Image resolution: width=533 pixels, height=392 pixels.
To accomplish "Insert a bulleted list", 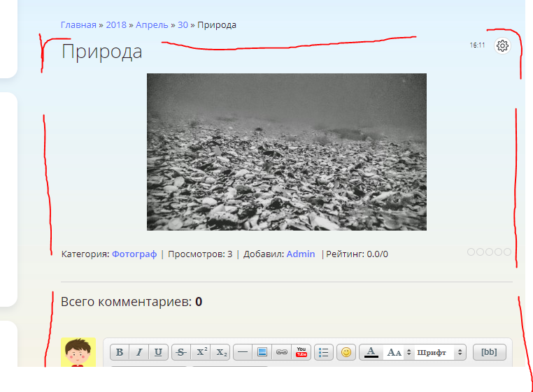I will 324,352.
